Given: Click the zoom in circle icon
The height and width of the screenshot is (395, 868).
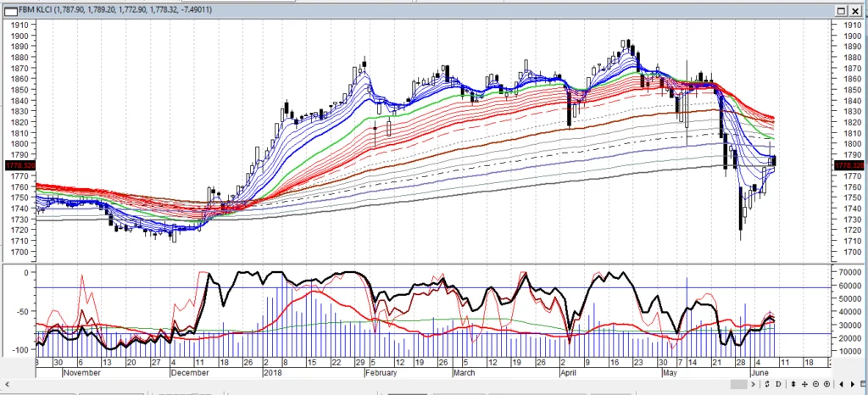Looking at the screenshot, I should click(827, 384).
